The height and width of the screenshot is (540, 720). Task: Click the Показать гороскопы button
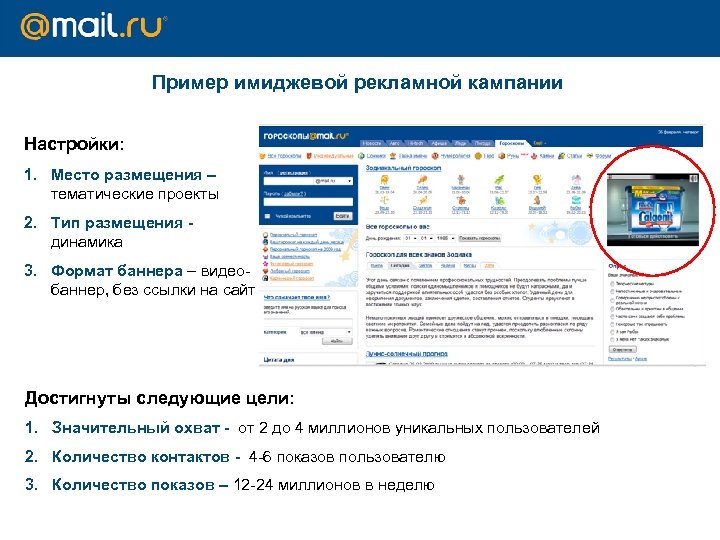coord(479,238)
